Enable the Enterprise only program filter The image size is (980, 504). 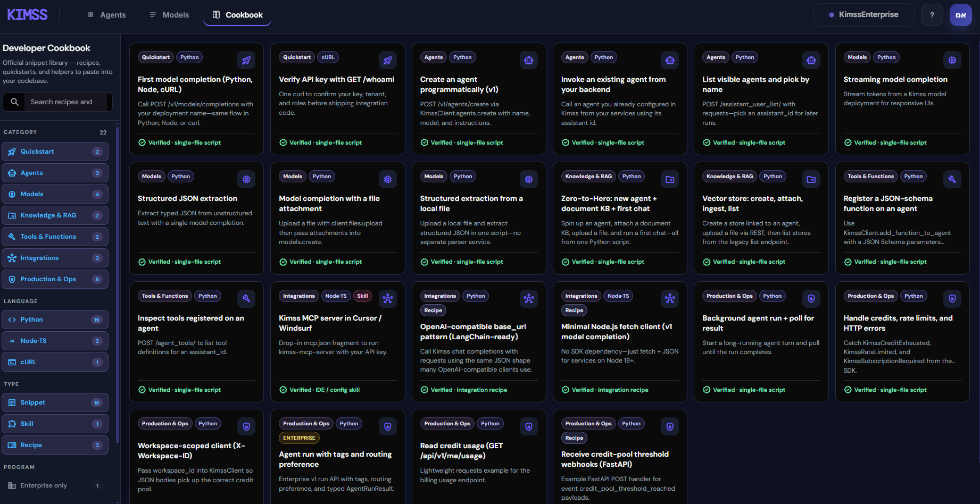(x=55, y=485)
